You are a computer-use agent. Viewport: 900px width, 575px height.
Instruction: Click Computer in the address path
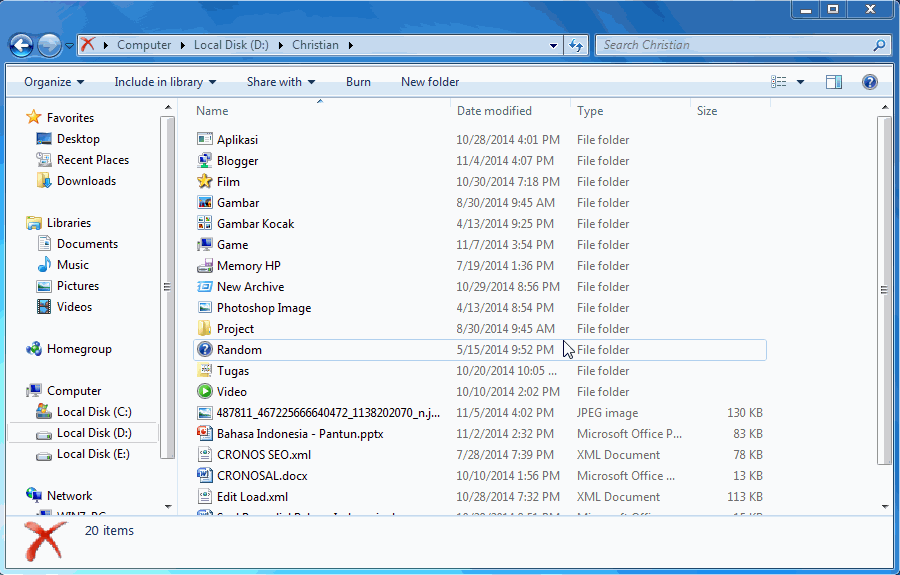pyautogui.click(x=143, y=45)
